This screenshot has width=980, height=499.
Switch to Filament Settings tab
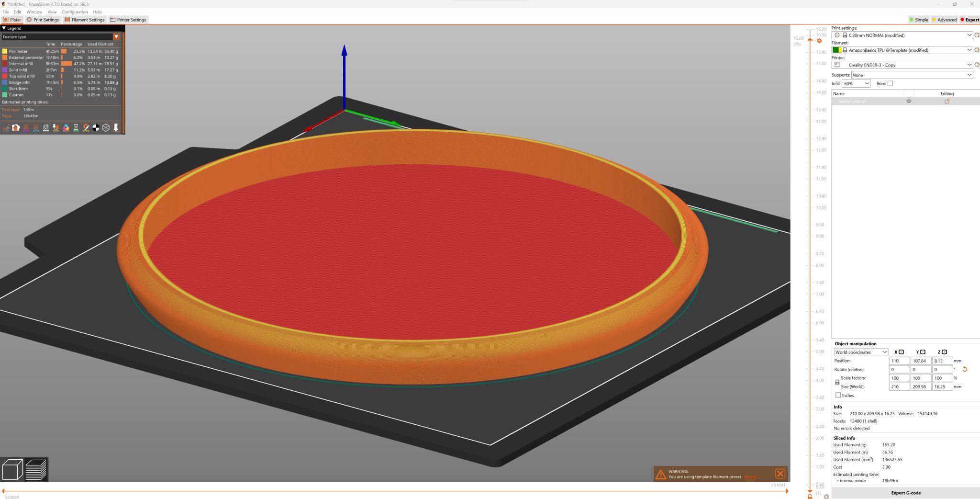coord(85,20)
